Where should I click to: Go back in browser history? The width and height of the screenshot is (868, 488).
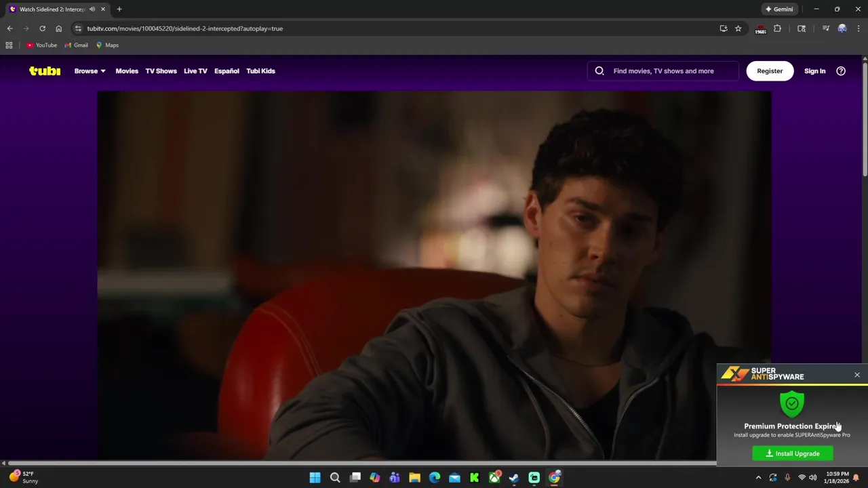pyautogui.click(x=9, y=28)
